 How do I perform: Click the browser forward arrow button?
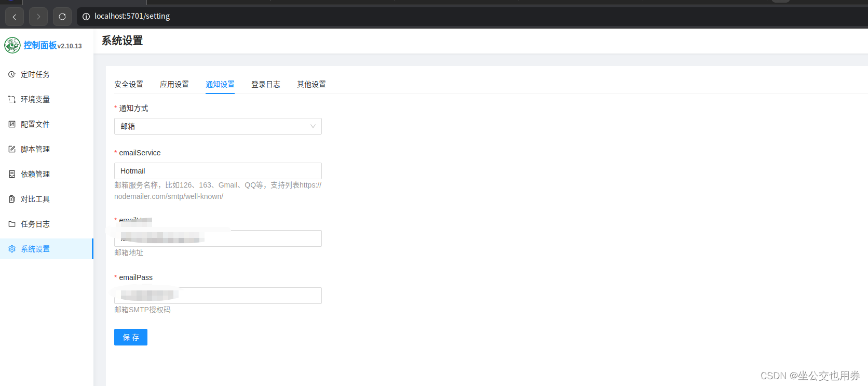(x=38, y=17)
